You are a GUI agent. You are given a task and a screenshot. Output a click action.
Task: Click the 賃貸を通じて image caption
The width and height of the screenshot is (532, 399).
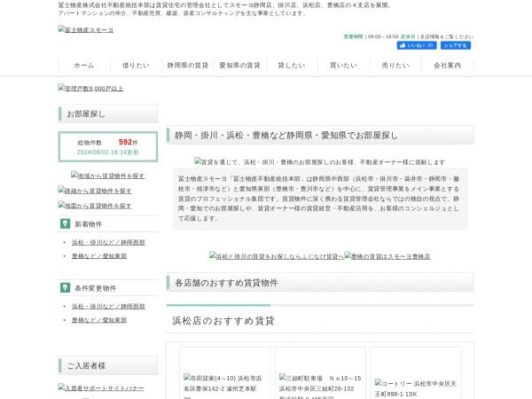pyautogui.click(x=319, y=162)
